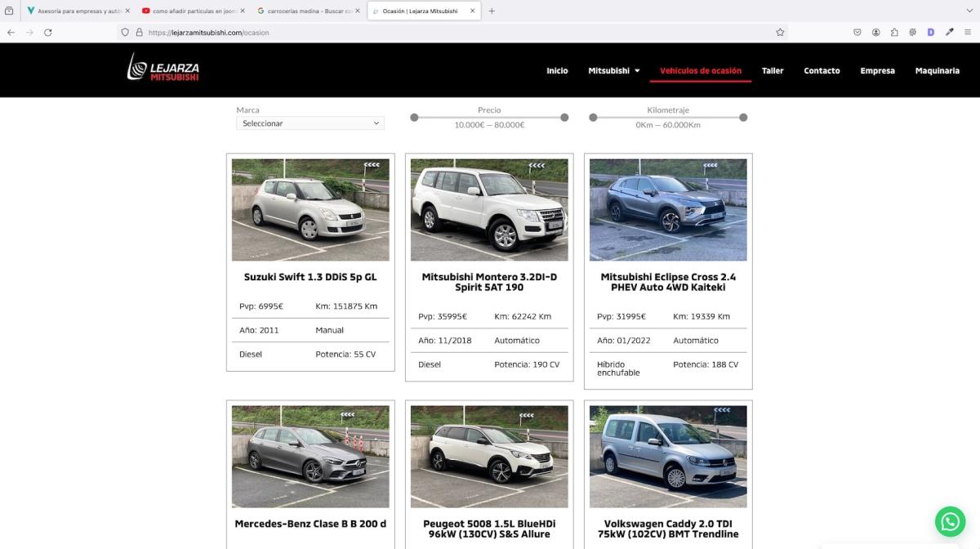Click the site padlock icon

tap(140, 33)
